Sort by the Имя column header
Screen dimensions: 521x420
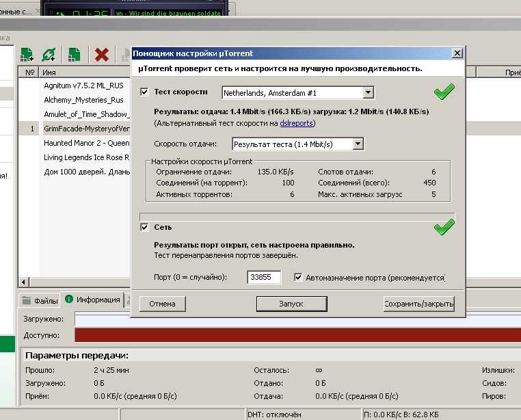tap(84, 72)
